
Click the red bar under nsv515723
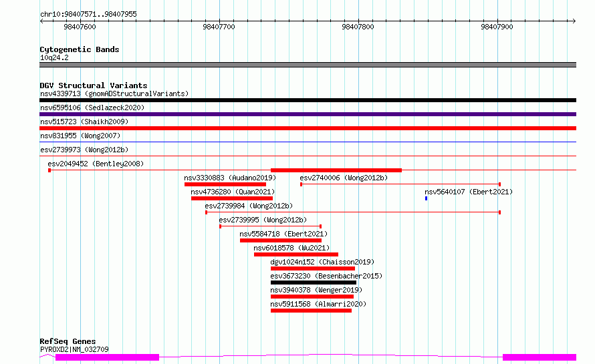(x=308, y=128)
